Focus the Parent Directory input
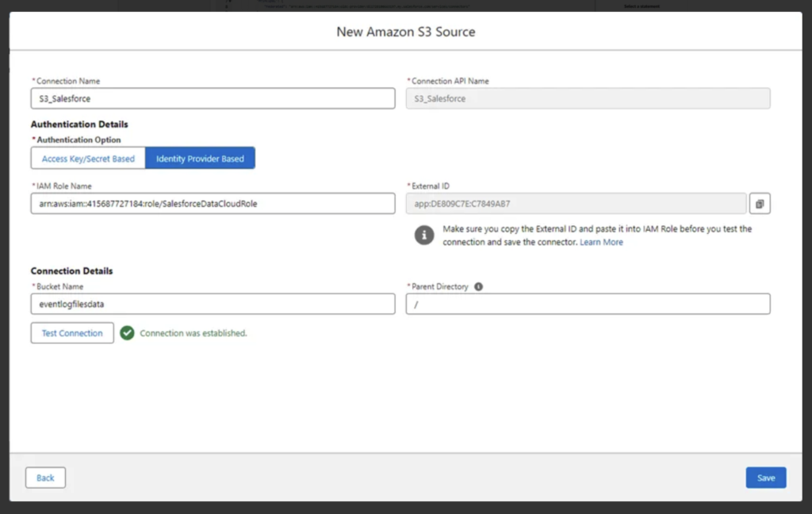 [588, 304]
